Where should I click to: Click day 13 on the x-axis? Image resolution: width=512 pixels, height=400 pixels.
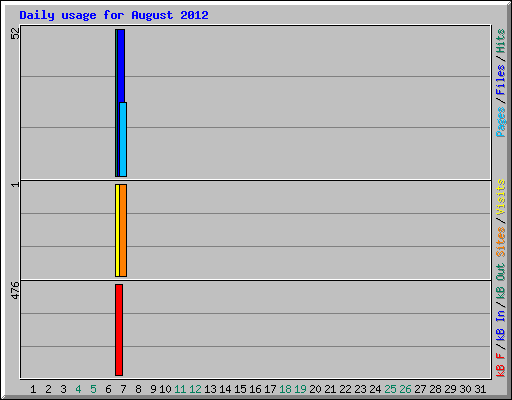[210, 389]
